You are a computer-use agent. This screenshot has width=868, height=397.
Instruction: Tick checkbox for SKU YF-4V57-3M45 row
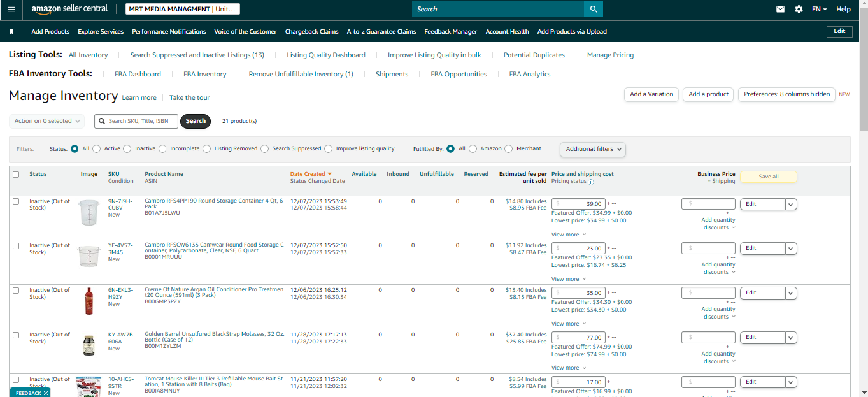16,246
